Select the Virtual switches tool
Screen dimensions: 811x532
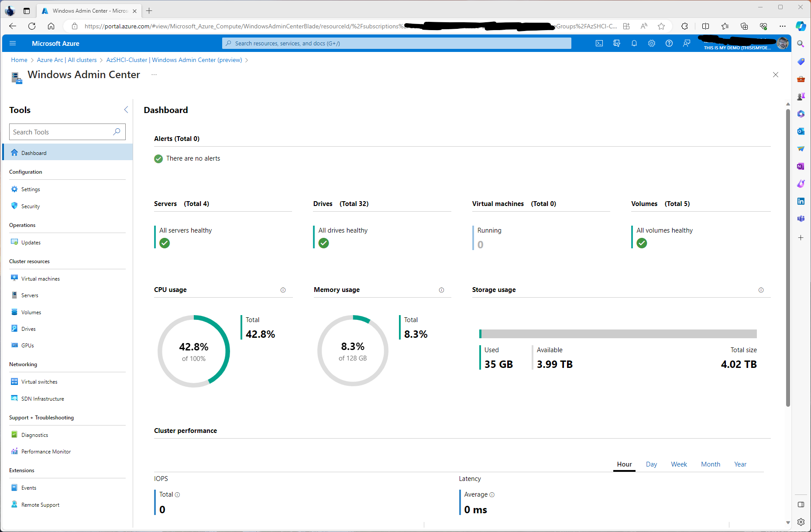tap(39, 381)
